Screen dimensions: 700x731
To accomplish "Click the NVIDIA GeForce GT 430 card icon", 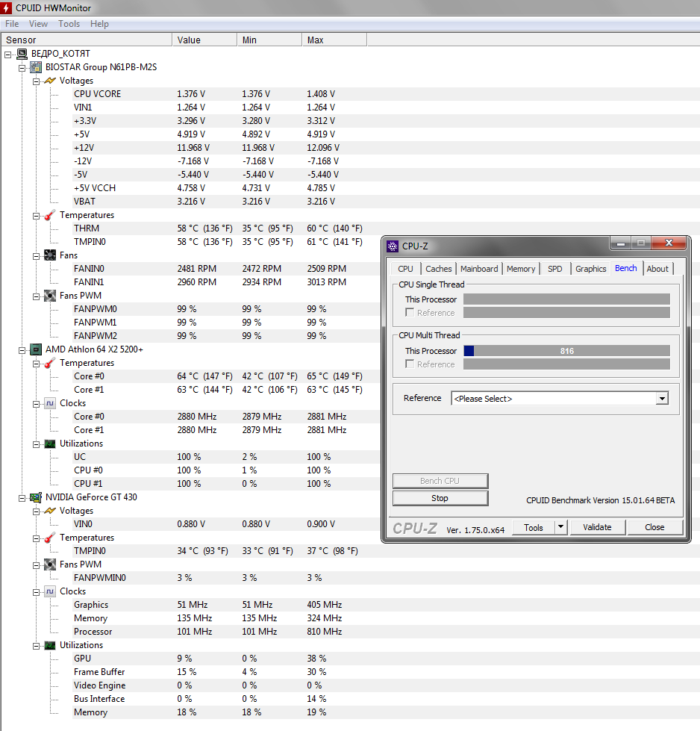I will point(36,497).
